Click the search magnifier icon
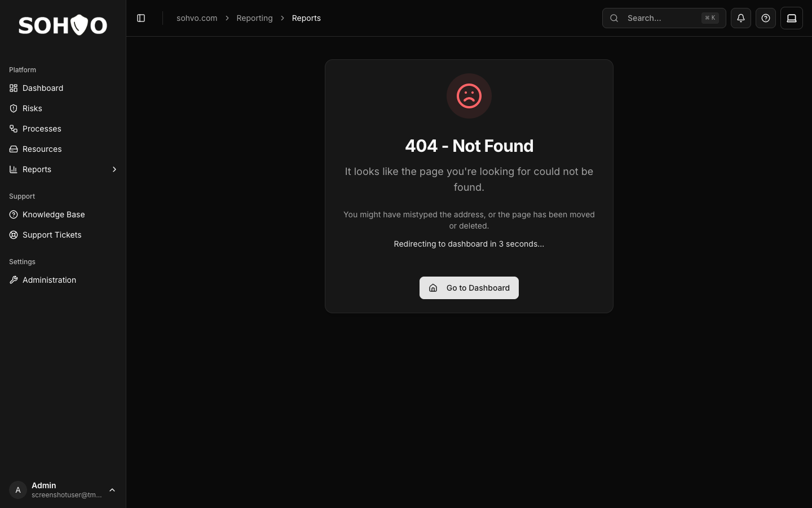Screen dimensions: 812x508 pos(614,18)
